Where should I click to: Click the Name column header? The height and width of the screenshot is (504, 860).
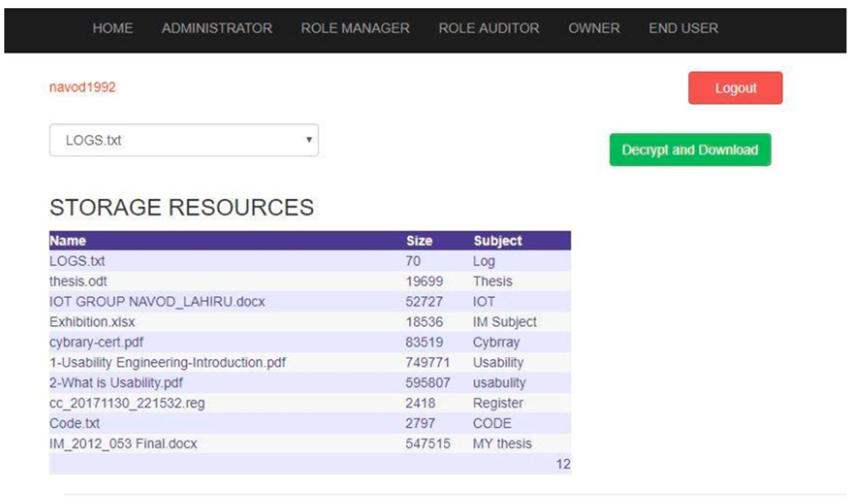[x=68, y=241]
